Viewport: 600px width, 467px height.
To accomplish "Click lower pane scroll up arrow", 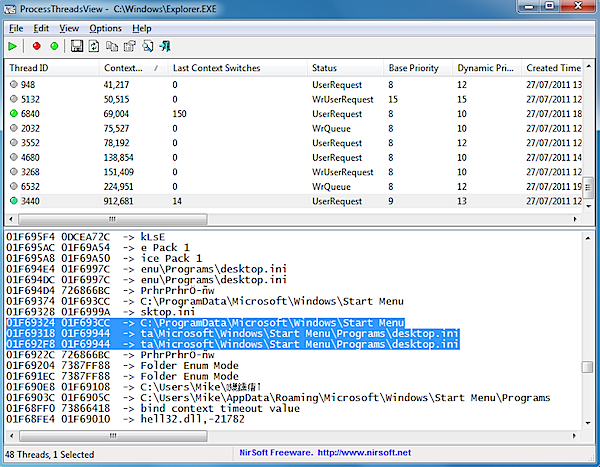I will pyautogui.click(x=587, y=238).
